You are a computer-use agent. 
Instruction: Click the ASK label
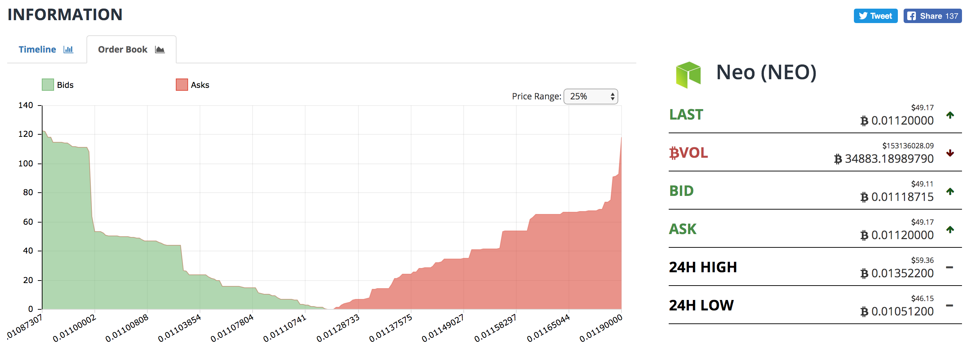(x=683, y=229)
